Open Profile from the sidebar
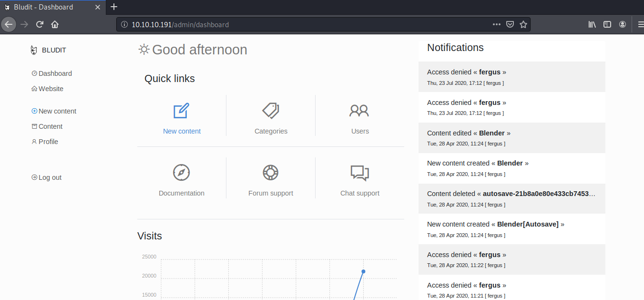The height and width of the screenshot is (300, 644). coord(48,142)
